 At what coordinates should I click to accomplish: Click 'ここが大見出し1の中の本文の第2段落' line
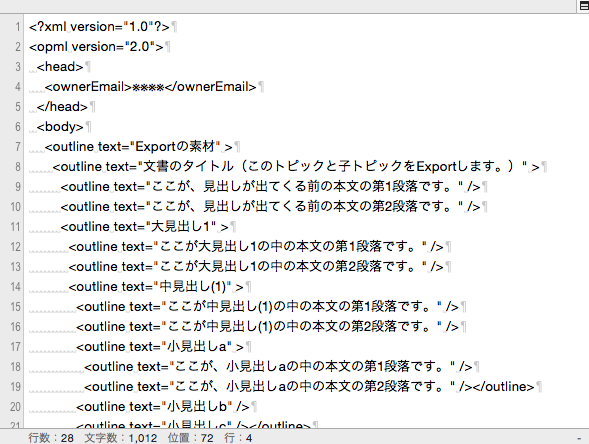(x=256, y=266)
